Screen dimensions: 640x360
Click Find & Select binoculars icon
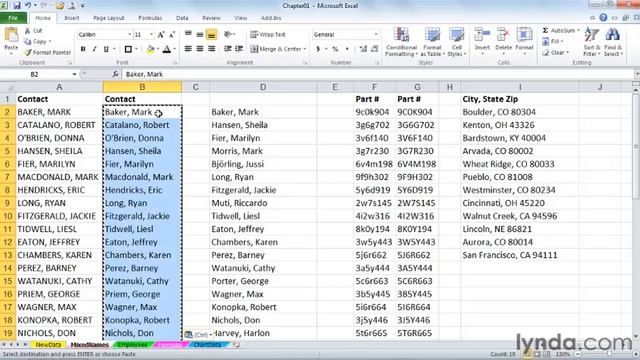pyautogui.click(x=612, y=35)
